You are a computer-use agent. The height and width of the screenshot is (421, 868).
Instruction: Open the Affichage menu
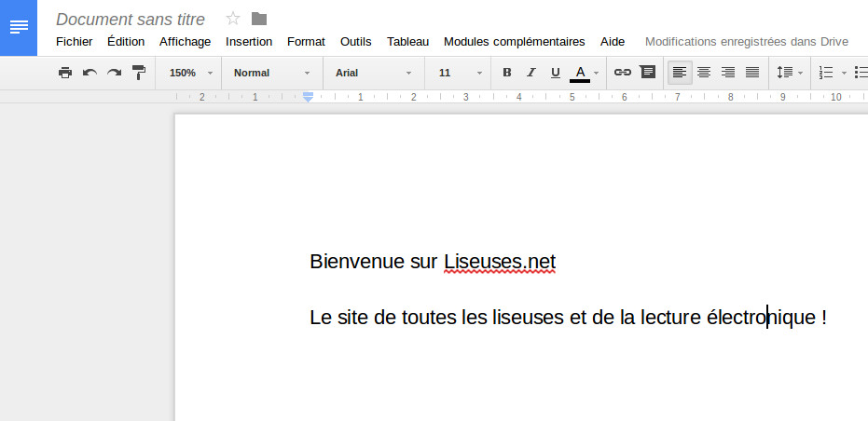(185, 42)
